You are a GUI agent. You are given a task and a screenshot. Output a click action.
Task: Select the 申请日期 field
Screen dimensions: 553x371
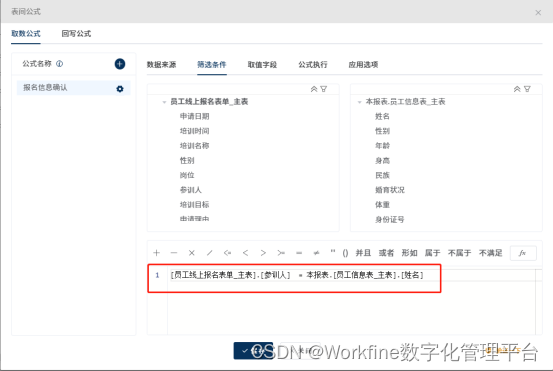point(195,116)
